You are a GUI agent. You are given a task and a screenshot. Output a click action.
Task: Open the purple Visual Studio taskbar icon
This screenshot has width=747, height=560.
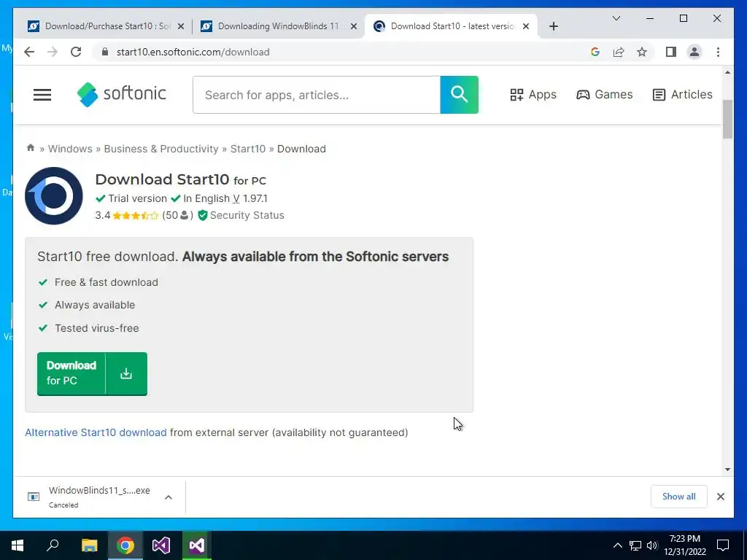[161, 545]
